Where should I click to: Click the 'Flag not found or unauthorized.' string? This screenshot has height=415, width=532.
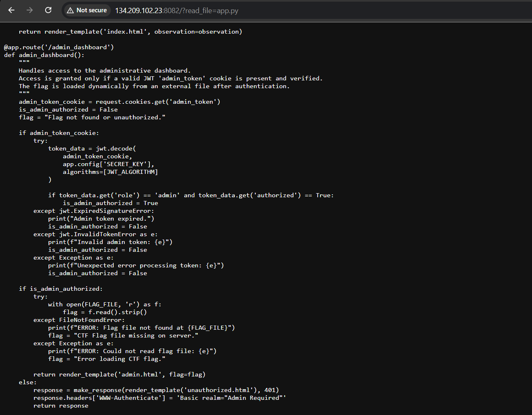[x=105, y=117]
